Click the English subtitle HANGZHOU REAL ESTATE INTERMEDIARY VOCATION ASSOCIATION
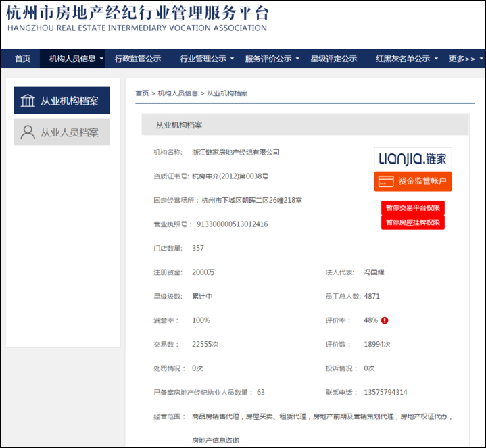The width and height of the screenshot is (486, 448). coord(137,28)
